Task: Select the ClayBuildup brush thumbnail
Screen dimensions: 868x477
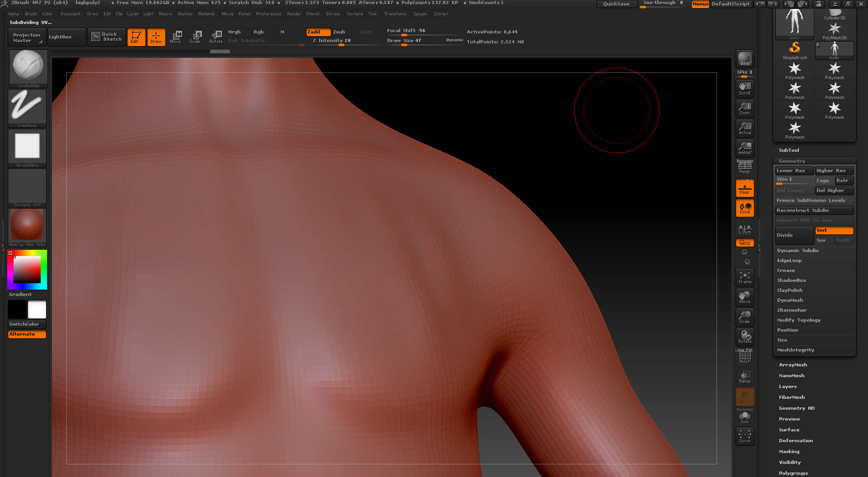Action: click(28, 68)
